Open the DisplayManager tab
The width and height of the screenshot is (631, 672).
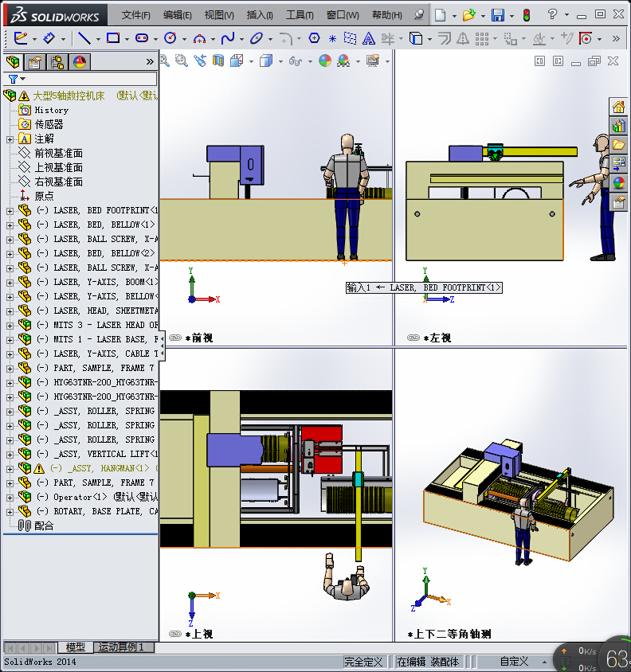coord(80,62)
